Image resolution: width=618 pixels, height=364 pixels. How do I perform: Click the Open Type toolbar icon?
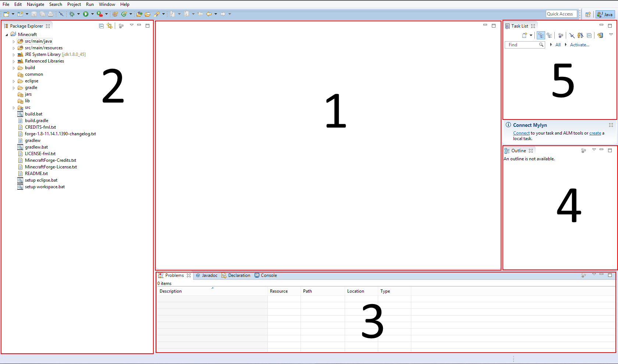[x=139, y=14]
